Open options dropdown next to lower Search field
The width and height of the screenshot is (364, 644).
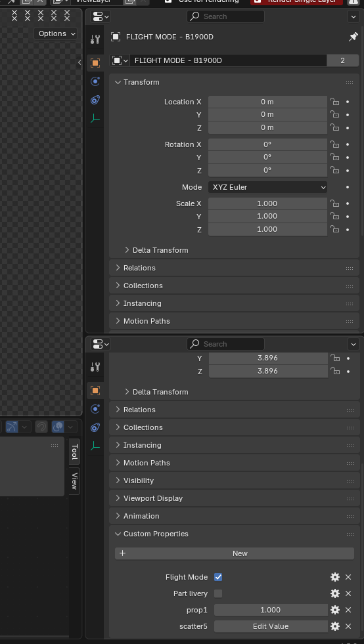coord(353,344)
